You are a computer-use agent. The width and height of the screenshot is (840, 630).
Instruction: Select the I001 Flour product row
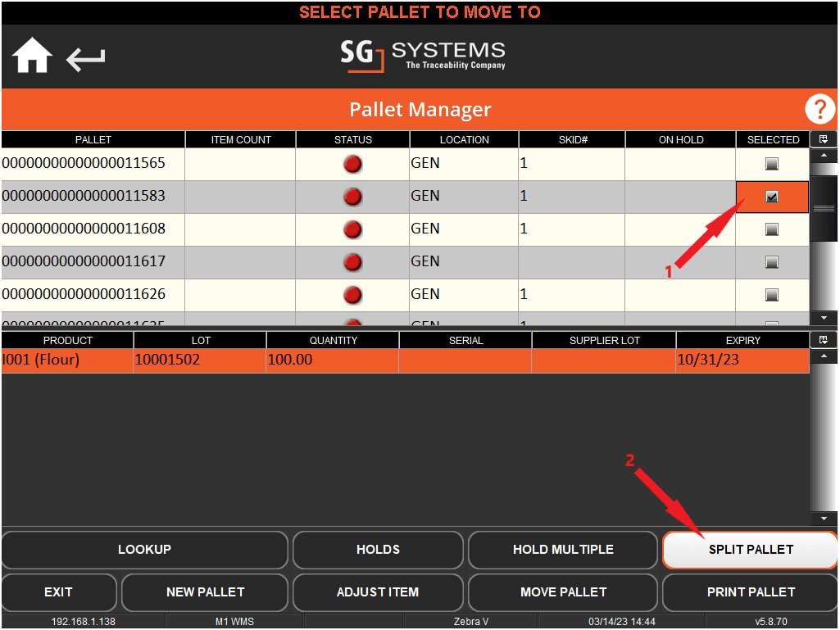tap(328, 359)
